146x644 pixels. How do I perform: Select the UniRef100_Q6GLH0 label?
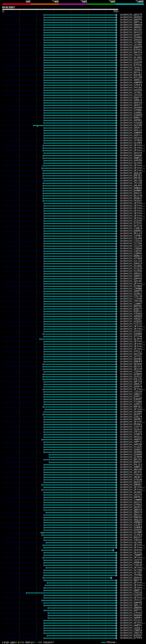pos(131,173)
